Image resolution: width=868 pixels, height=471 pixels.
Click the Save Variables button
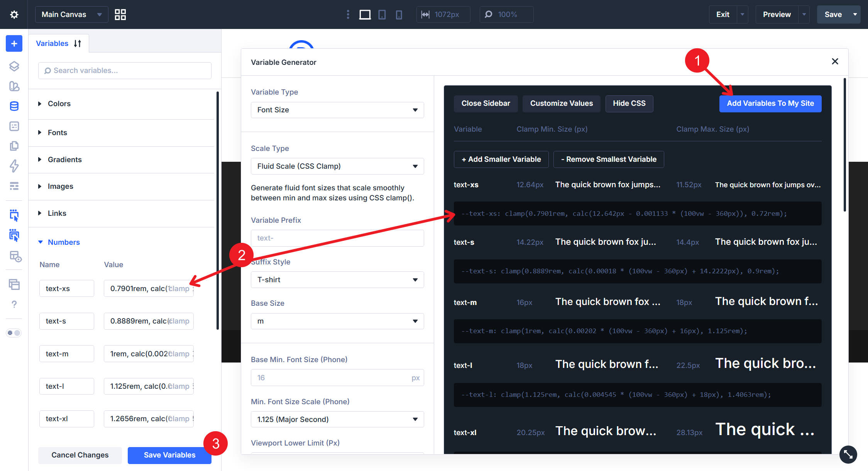169,455
